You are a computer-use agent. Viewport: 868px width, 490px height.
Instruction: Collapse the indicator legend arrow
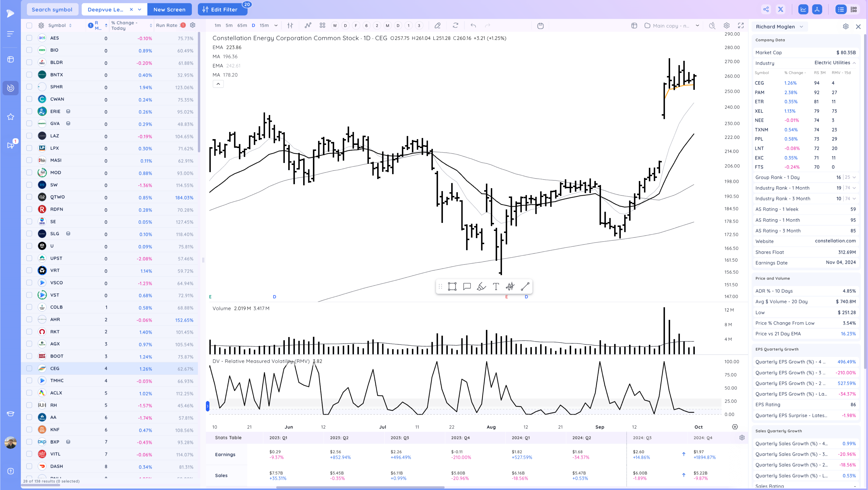[x=218, y=84]
